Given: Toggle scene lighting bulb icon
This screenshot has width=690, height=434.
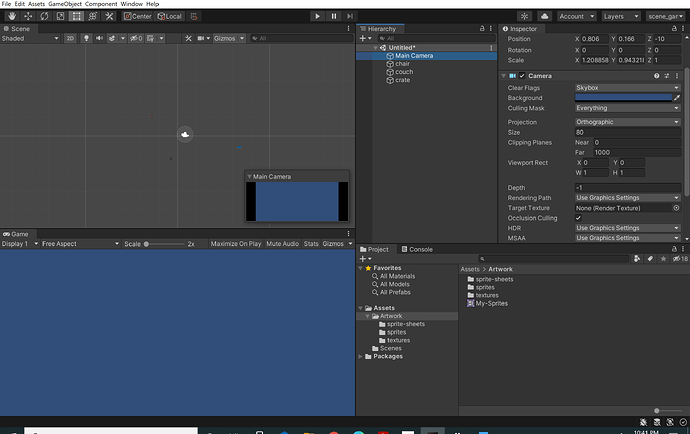Looking at the screenshot, I should coord(86,38).
